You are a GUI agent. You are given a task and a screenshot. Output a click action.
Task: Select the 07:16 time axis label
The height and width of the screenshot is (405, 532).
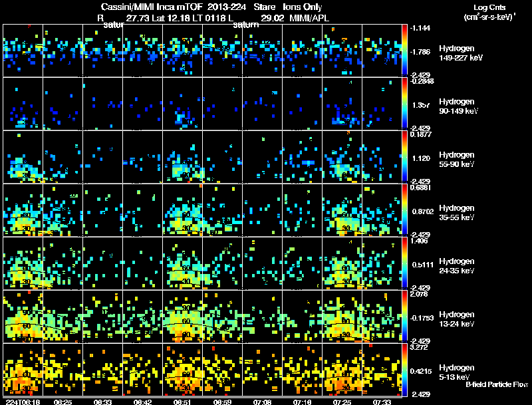[x=302, y=402]
